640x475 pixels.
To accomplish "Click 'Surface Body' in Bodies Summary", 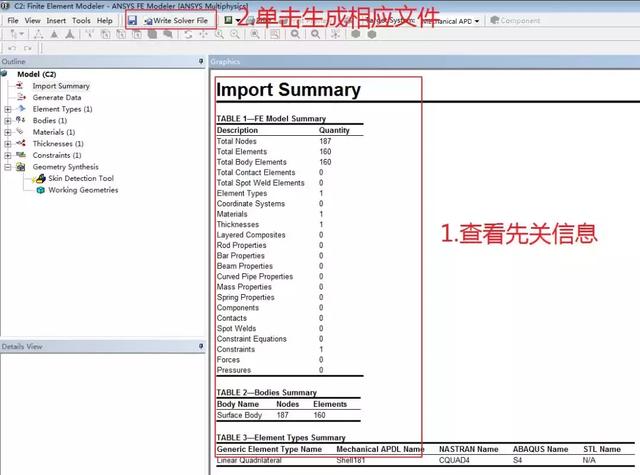I will 239,415.
